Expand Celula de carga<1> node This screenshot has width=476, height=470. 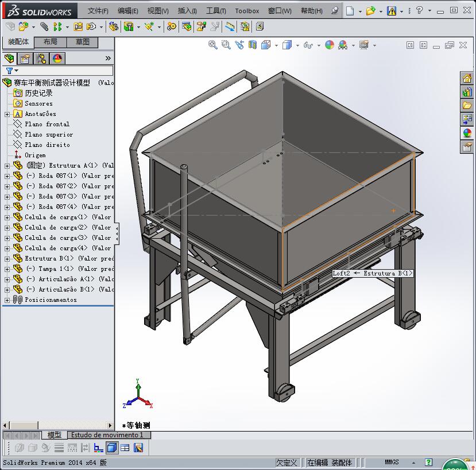point(7,217)
